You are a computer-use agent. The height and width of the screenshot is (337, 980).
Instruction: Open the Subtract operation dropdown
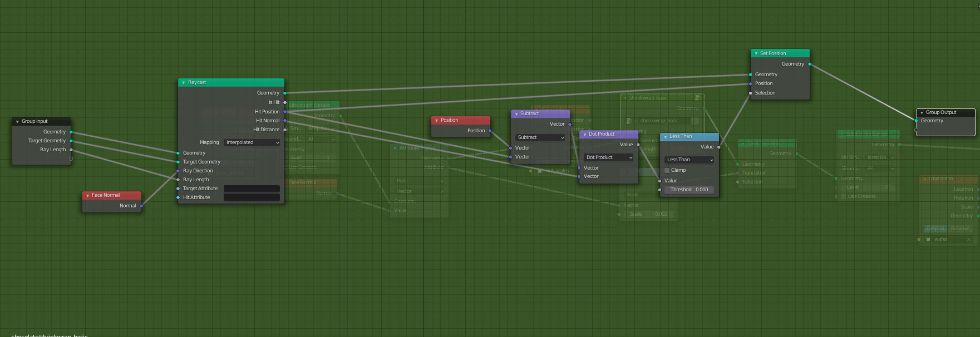coord(540,137)
